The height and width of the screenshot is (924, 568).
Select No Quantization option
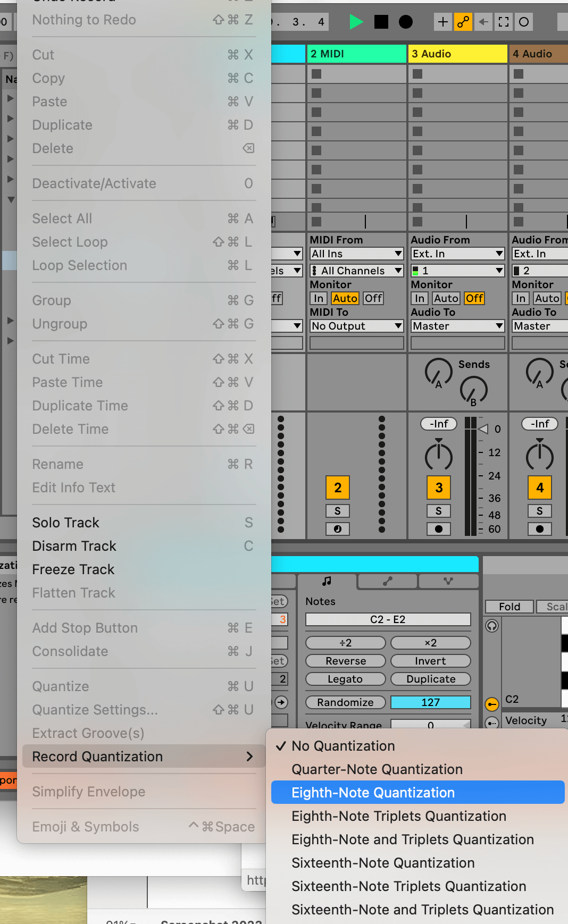417,746
